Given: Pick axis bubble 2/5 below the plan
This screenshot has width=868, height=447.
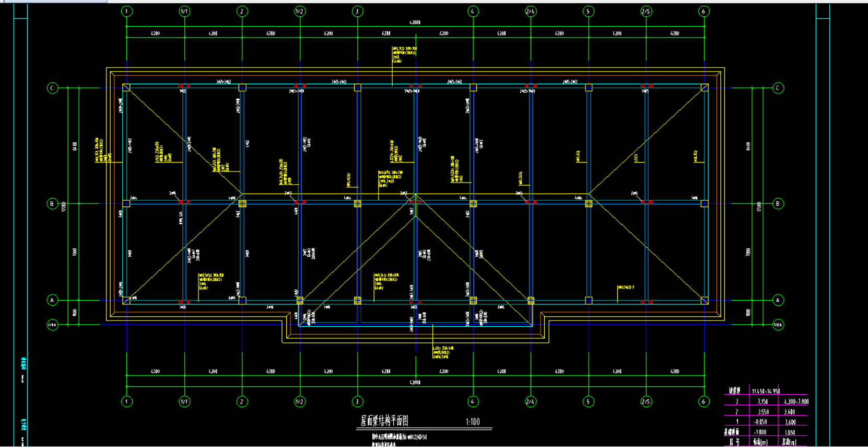Looking at the screenshot, I should click(646, 402).
